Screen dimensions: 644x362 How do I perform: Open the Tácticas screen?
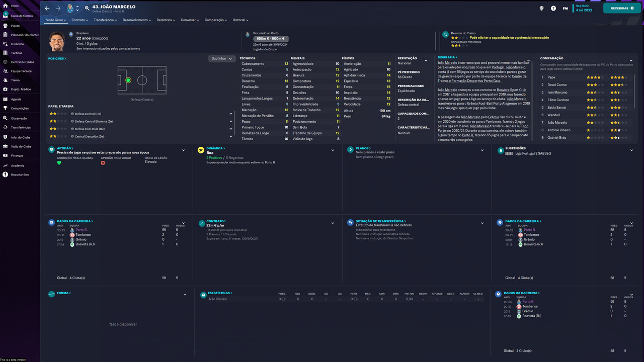[17, 53]
